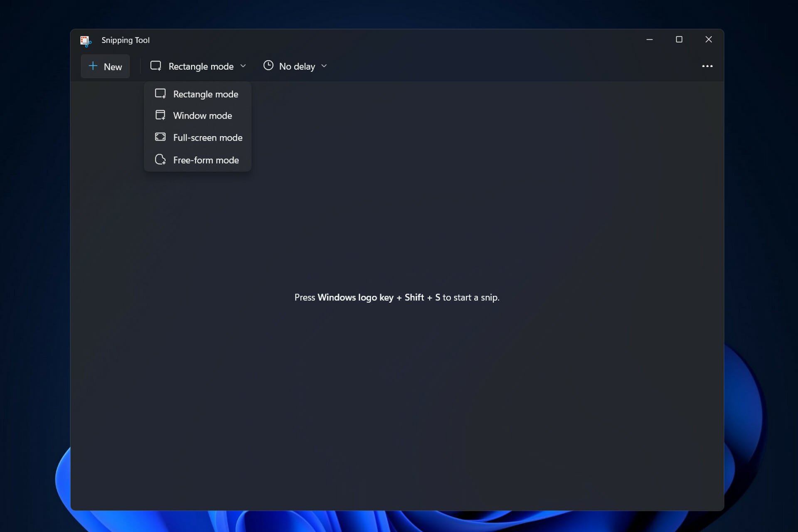Choose Free-form mode from the dropdown list
The width and height of the screenshot is (798, 532).
pos(197,160)
